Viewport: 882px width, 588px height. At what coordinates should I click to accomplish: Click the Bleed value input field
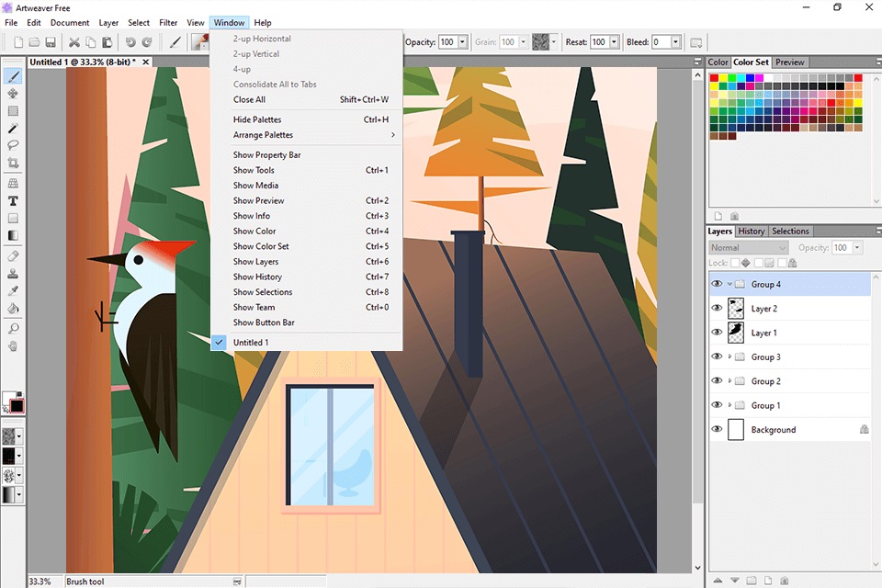[x=661, y=42]
